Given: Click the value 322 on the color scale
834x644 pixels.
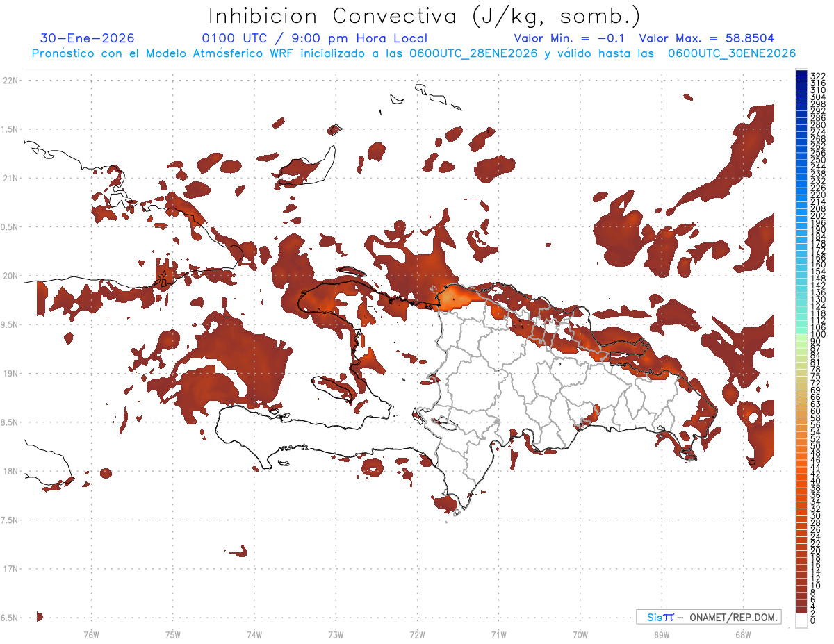Looking at the screenshot, I should pyautogui.click(x=817, y=76).
